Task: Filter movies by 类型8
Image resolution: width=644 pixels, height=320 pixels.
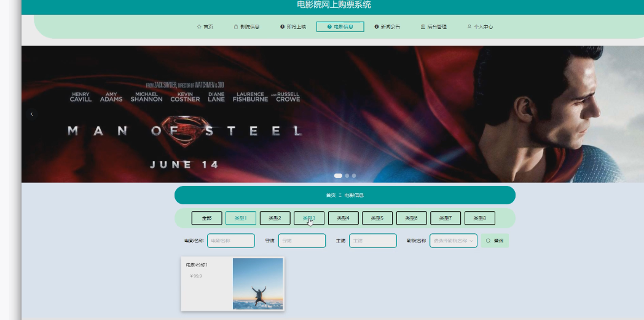Action: (x=479, y=218)
